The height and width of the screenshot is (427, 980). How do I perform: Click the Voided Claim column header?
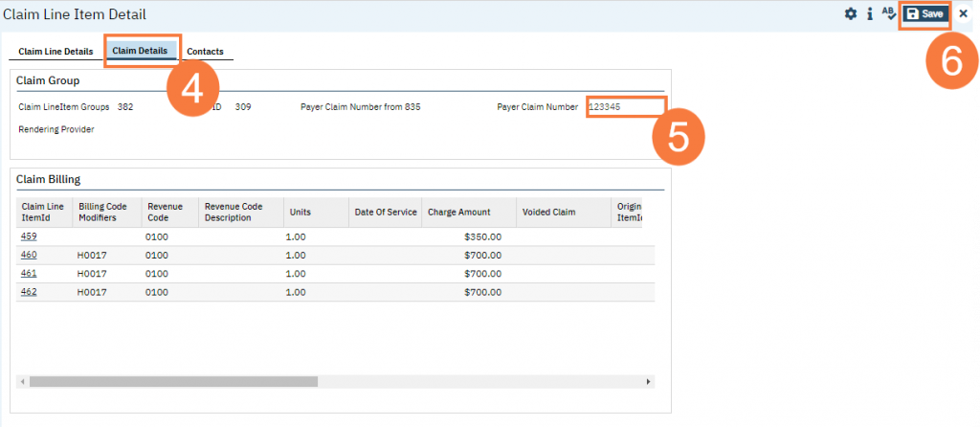point(550,212)
